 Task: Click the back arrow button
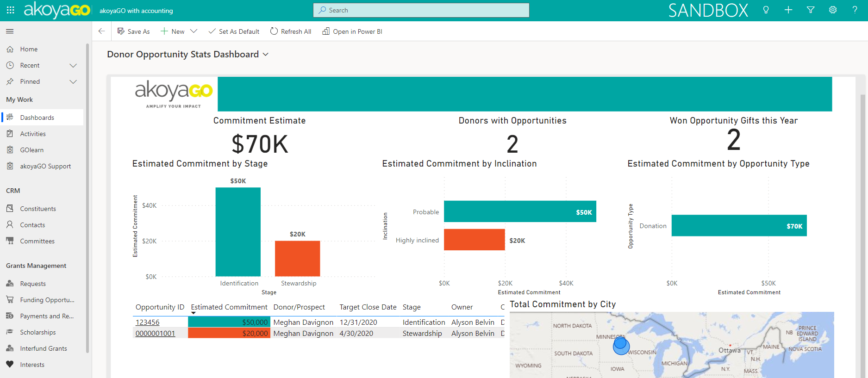click(x=101, y=31)
